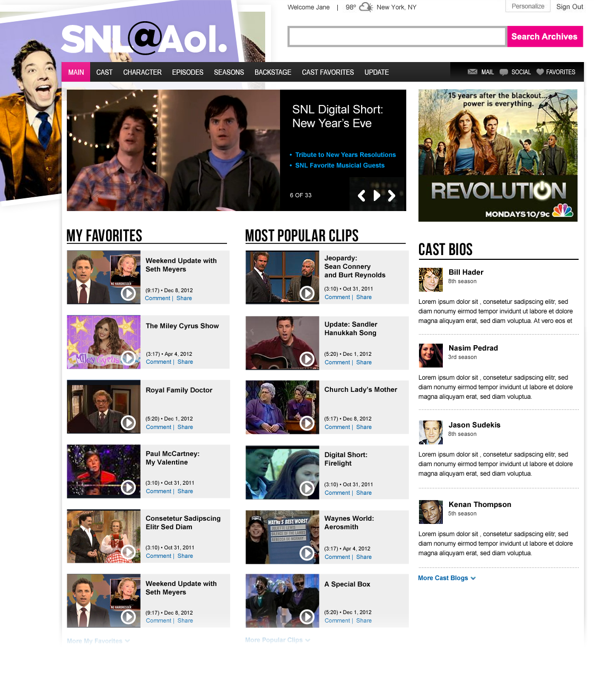Comment on The Miley Cyrus Show
The image size is (594, 700).
coord(159,362)
